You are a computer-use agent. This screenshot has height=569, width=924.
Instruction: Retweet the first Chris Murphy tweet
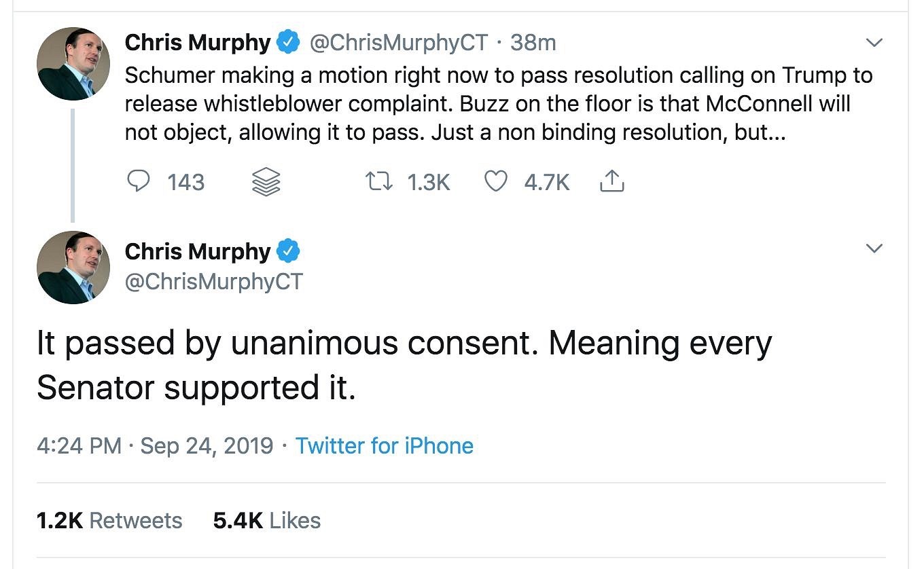click(378, 181)
